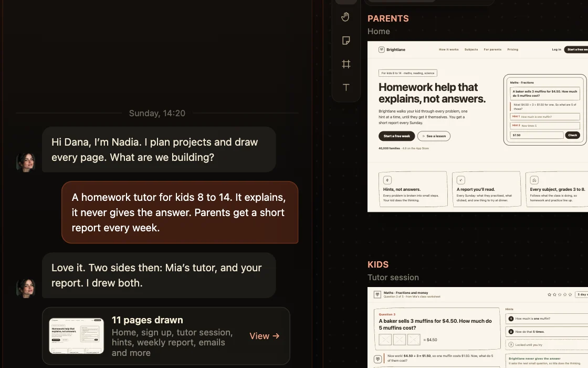588x368 pixels.
Task: Click the dark 'Start a free week' hero button
Action: pyautogui.click(x=397, y=136)
